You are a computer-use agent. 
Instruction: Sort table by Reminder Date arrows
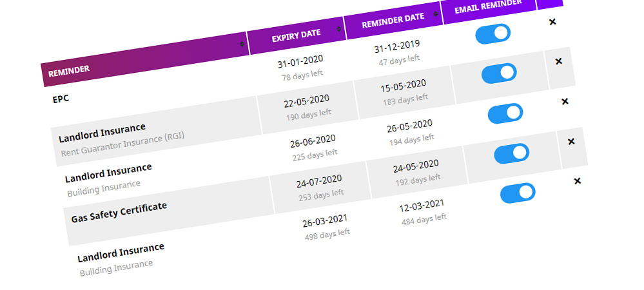[435, 14]
